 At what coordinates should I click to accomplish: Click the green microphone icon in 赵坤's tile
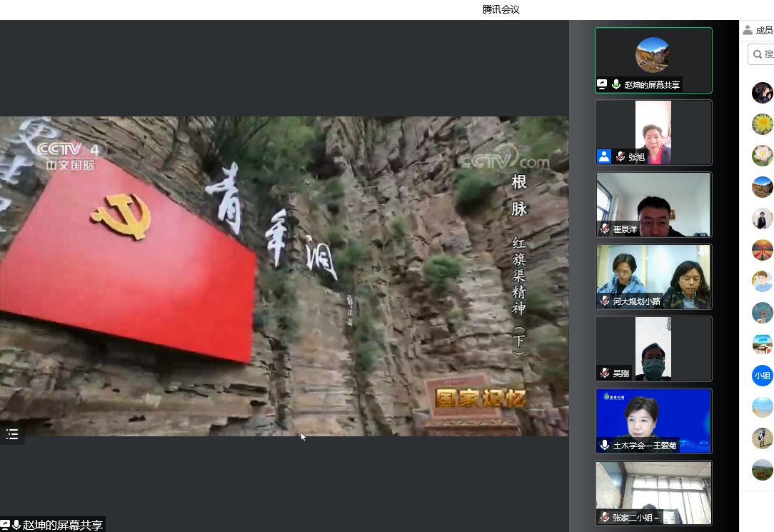pyautogui.click(x=616, y=84)
